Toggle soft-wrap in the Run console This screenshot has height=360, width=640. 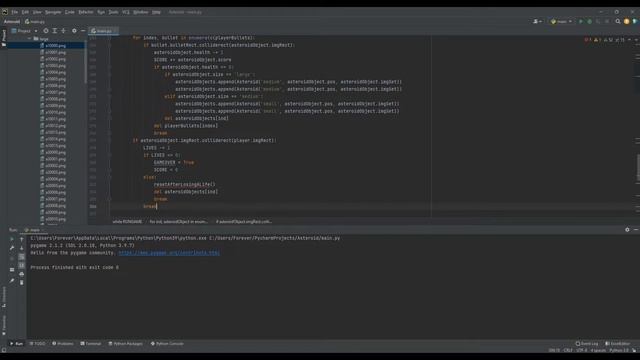[x=22, y=257]
